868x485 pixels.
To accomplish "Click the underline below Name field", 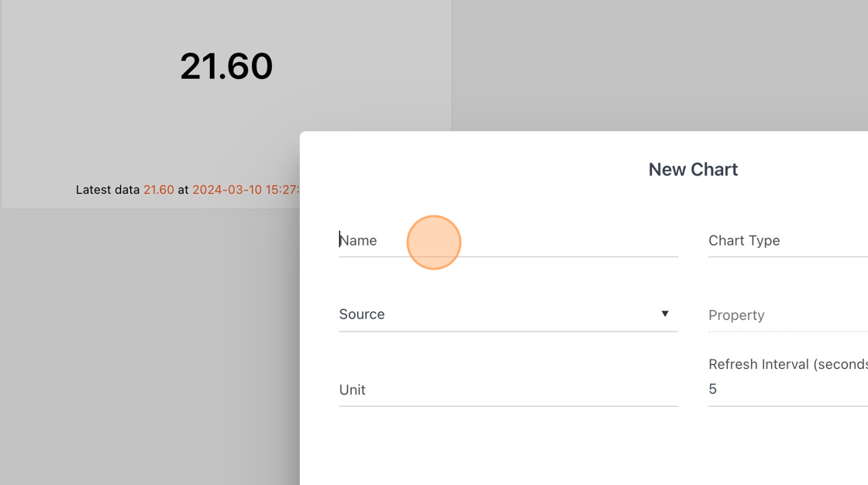I will click(x=508, y=257).
